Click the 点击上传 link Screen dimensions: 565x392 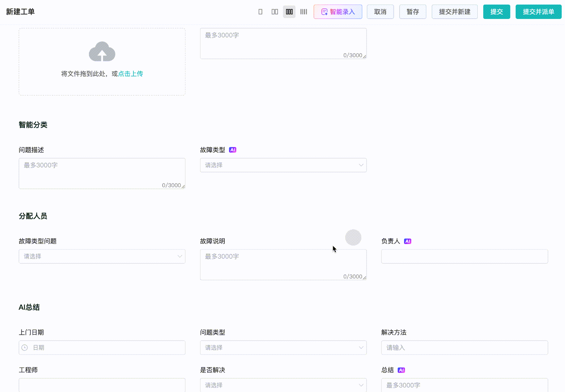[130, 74]
